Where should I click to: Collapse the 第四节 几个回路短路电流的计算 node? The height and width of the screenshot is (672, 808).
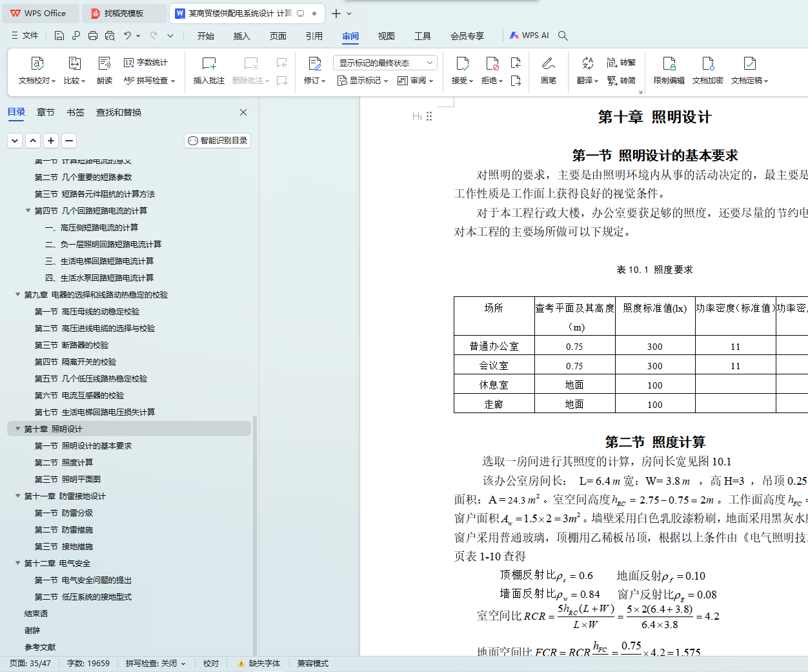(28, 210)
